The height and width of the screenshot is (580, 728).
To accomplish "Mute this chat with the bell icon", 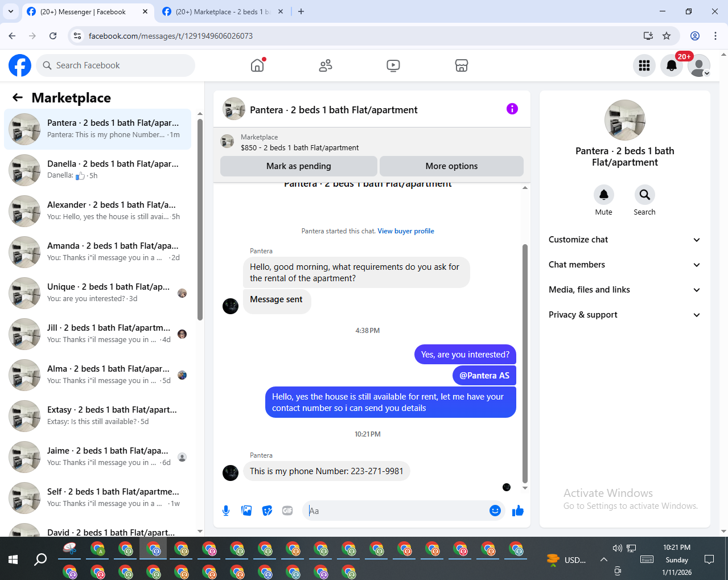I will [x=604, y=195].
